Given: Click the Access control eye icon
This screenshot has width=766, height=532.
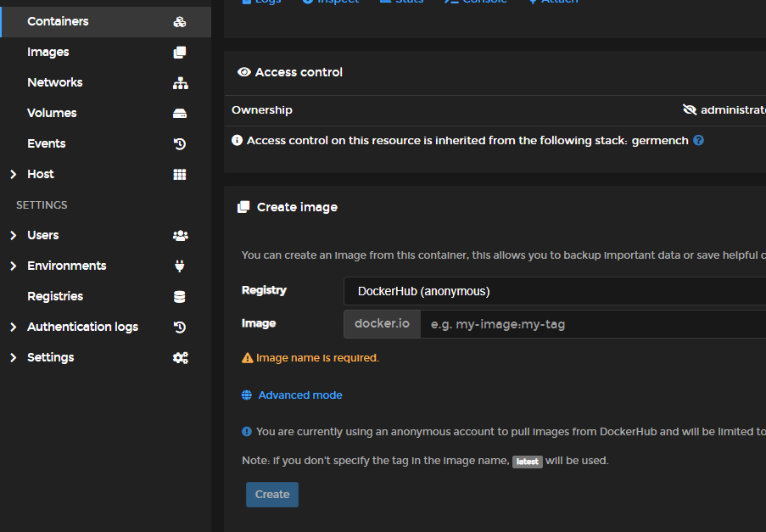Looking at the screenshot, I should 243,72.
